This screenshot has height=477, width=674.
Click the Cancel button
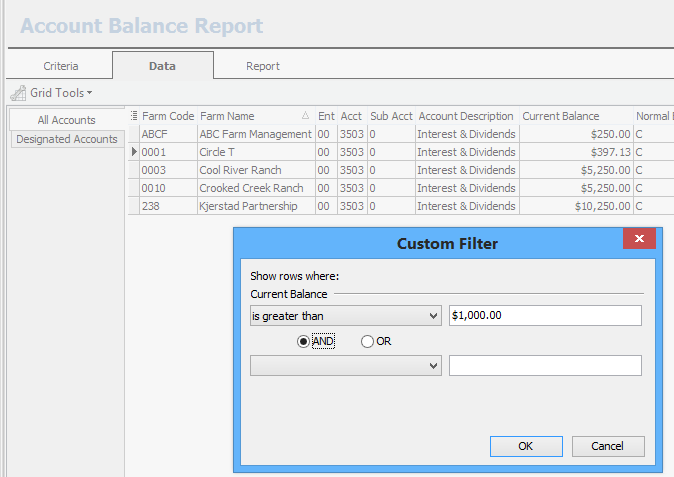tap(607, 446)
